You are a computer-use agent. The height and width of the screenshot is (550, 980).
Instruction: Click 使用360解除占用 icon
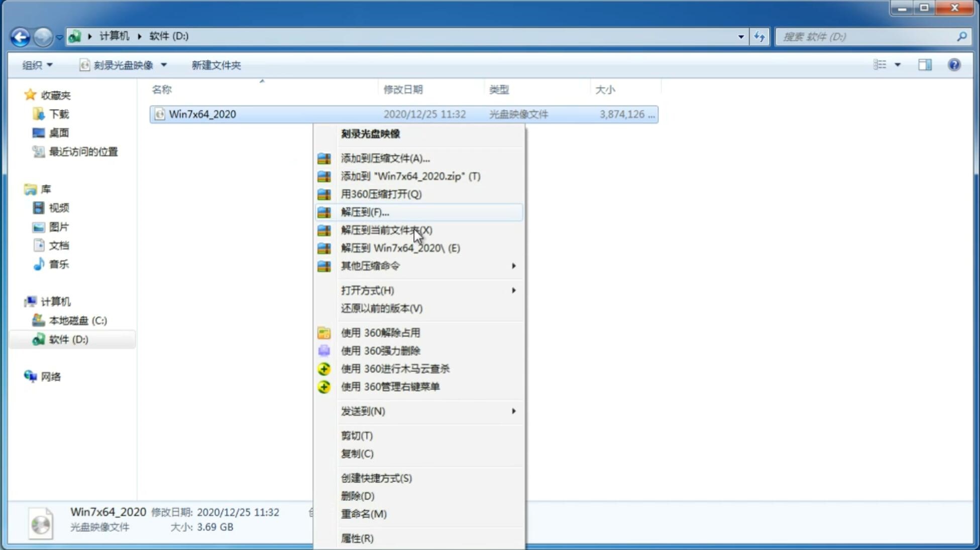tap(324, 332)
